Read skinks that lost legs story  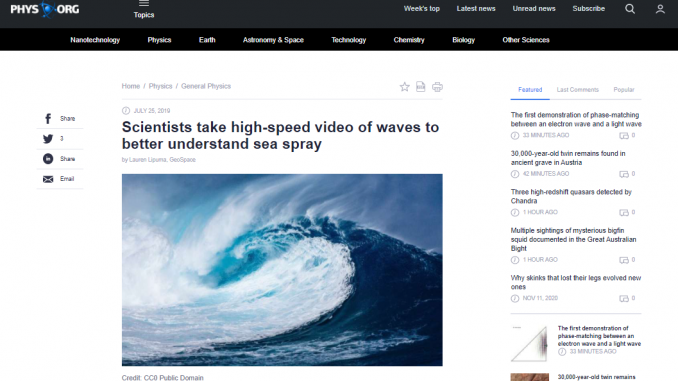click(576, 282)
